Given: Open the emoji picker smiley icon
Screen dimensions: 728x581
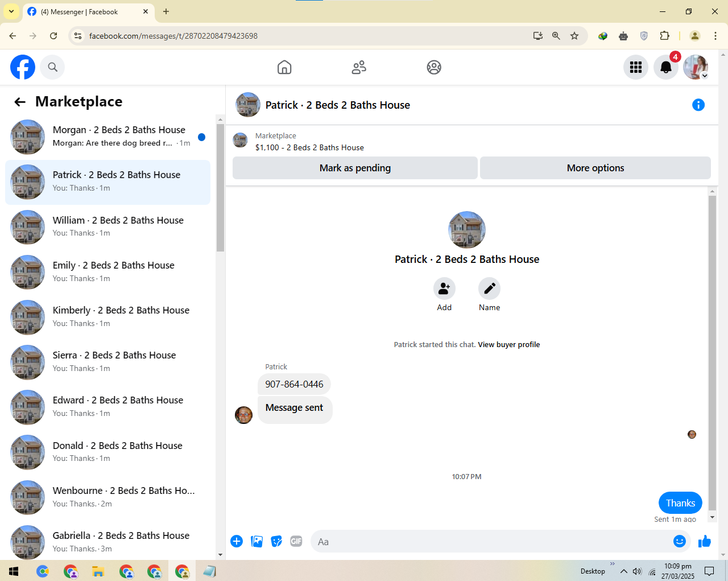Looking at the screenshot, I should click(x=680, y=541).
